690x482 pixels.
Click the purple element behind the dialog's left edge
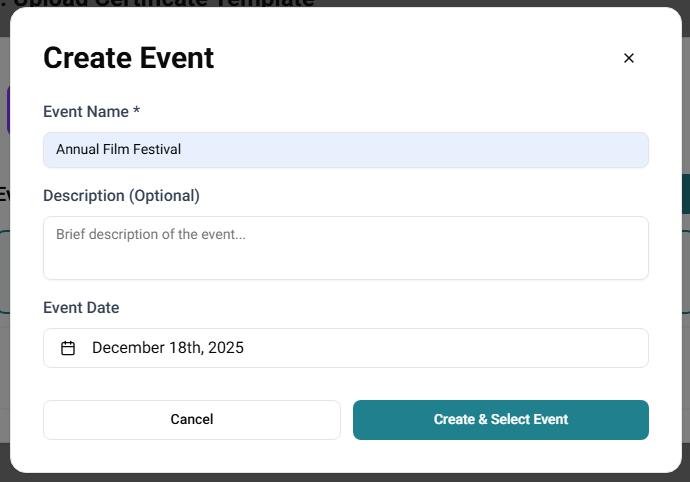7,110
